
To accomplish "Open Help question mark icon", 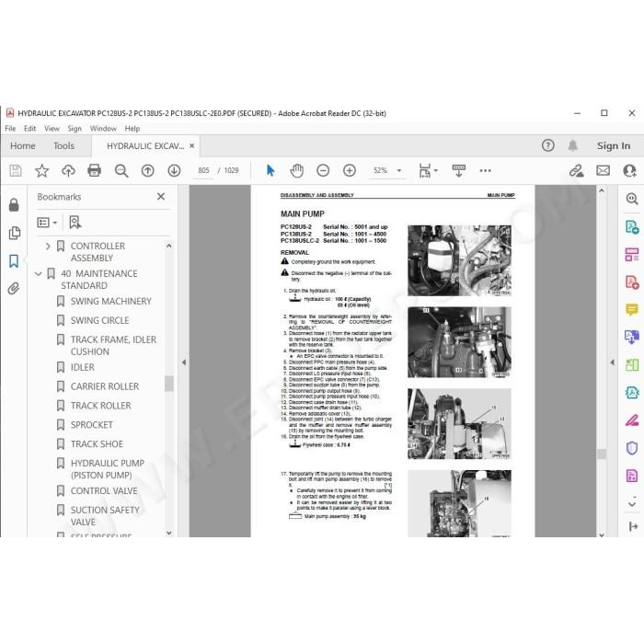I will click(x=548, y=145).
